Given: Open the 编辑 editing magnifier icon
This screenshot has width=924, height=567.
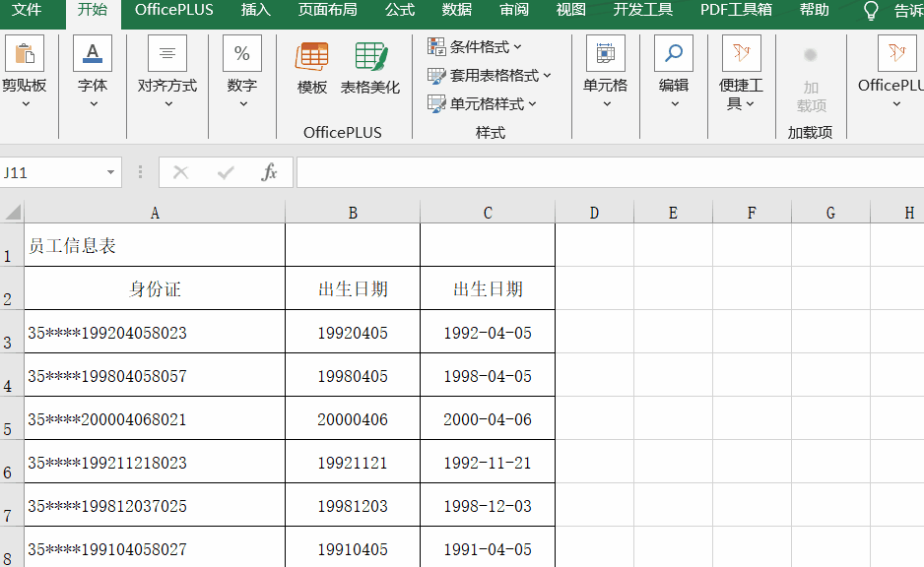Looking at the screenshot, I should pyautogui.click(x=674, y=53).
